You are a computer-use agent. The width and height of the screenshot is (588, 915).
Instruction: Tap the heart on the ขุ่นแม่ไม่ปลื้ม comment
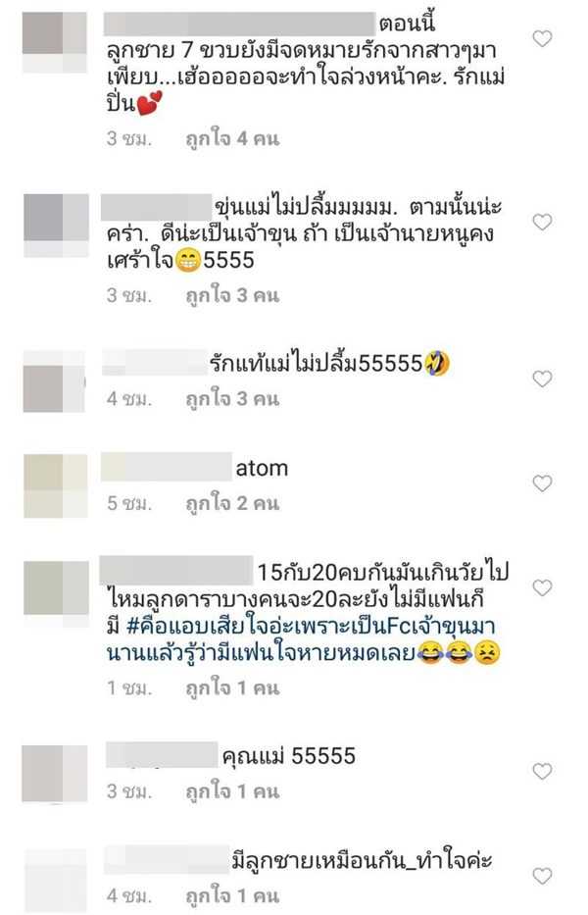[x=543, y=222]
